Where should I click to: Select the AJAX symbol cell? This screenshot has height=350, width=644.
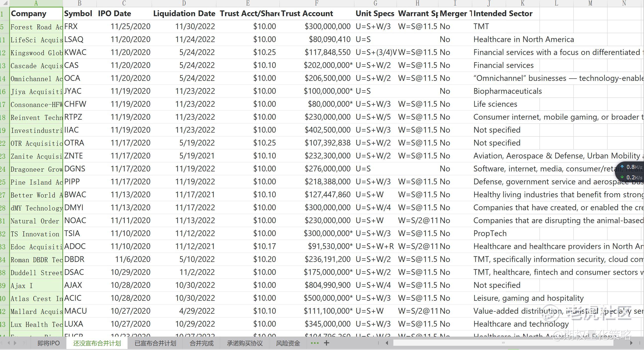80,285
